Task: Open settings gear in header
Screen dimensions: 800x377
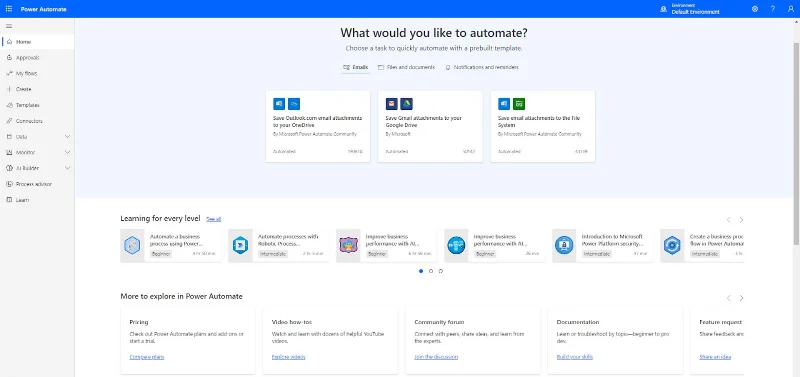Action: 755,9
